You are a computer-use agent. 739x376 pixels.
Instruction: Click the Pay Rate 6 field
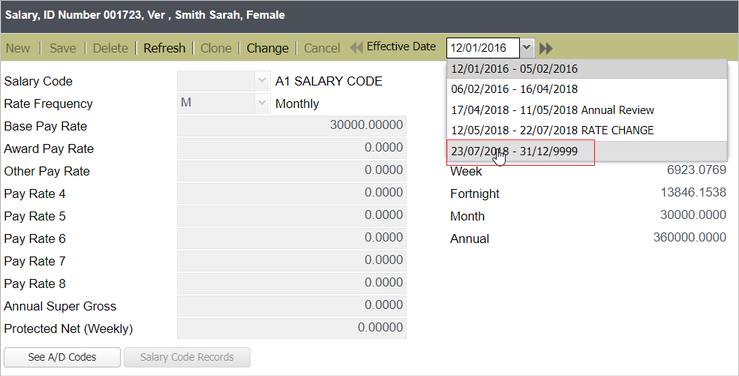coord(292,238)
